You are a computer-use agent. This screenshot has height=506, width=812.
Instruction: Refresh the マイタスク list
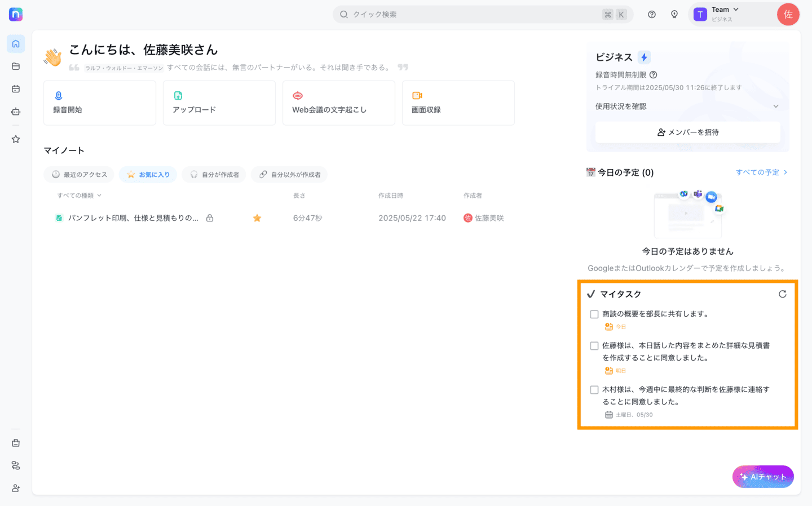tap(783, 294)
